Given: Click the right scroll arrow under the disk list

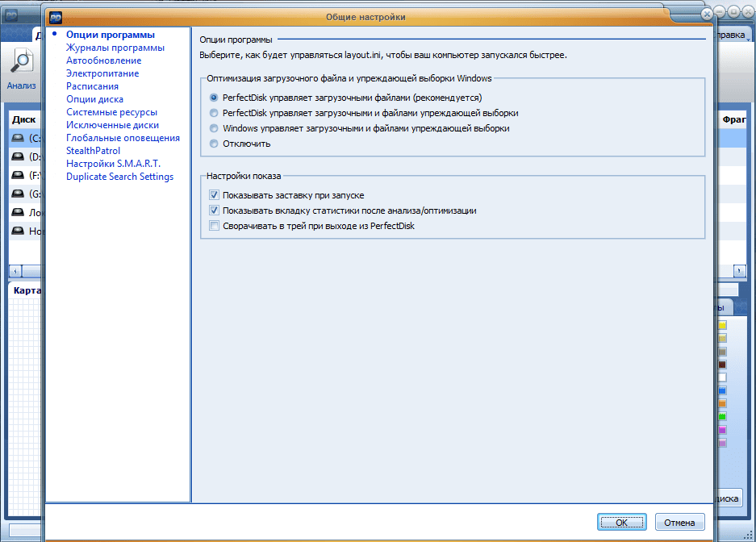Looking at the screenshot, I should pos(739,271).
